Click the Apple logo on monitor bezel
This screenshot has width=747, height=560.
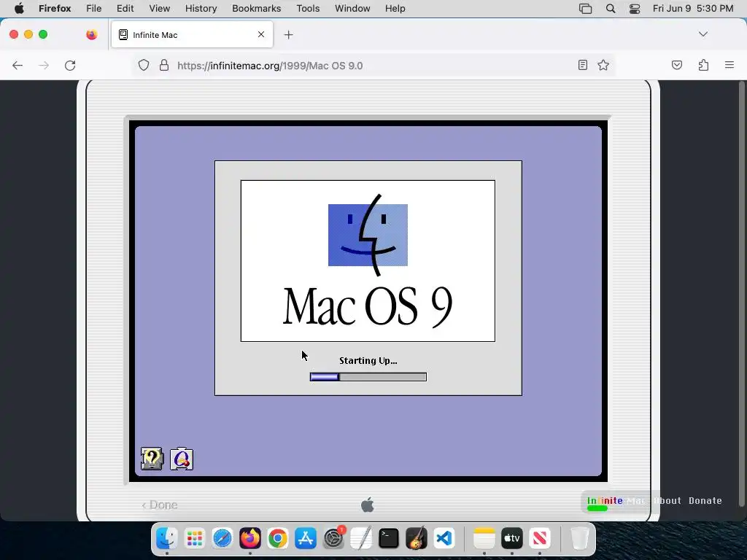(368, 505)
